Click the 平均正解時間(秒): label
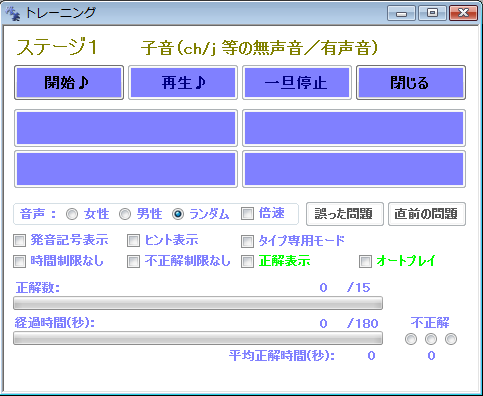The height and width of the screenshot is (396, 483). point(282,356)
